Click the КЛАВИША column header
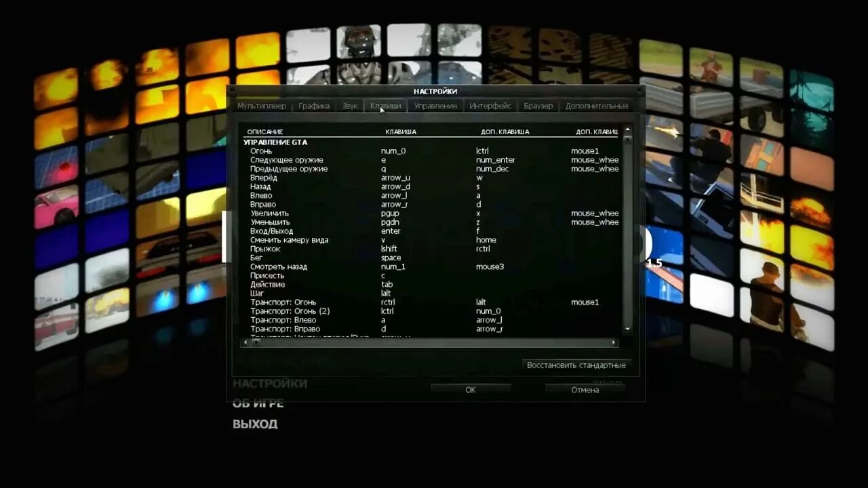Image resolution: width=868 pixels, height=488 pixels. 401,131
